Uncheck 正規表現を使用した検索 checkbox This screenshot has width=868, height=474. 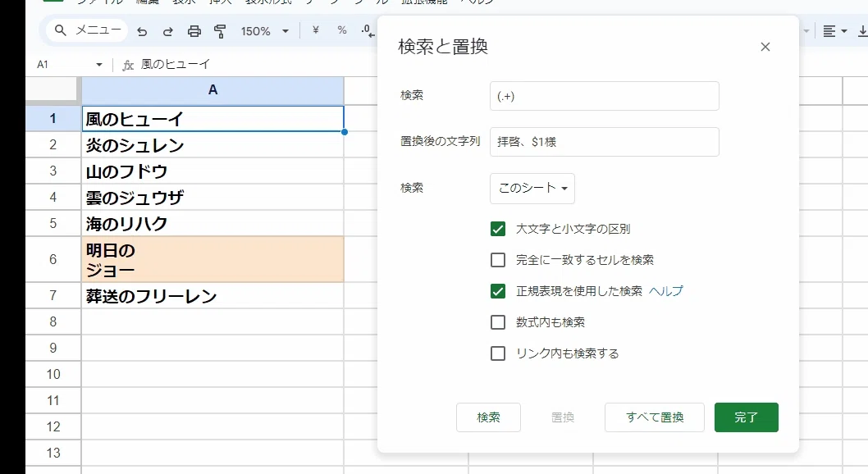[498, 291]
